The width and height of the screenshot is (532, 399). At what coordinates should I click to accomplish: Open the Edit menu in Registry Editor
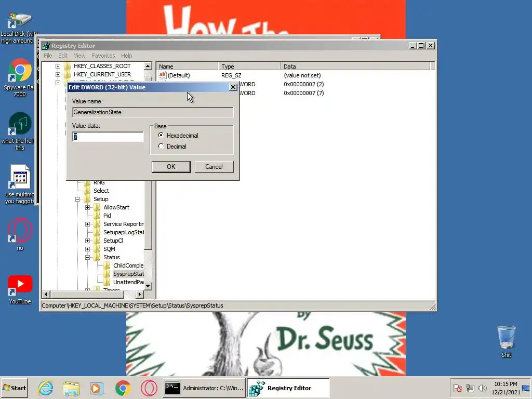tap(63, 56)
